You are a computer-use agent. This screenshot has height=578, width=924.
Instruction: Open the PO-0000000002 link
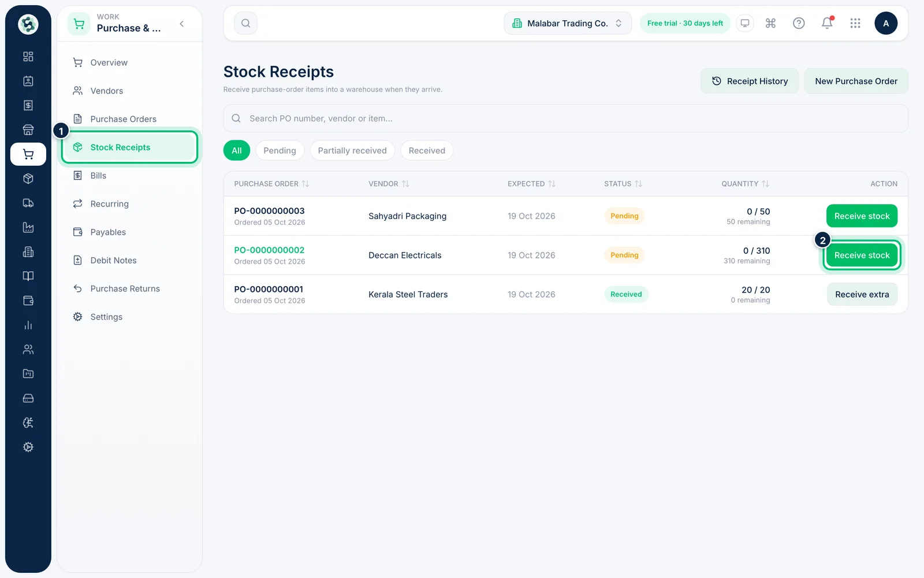click(269, 250)
